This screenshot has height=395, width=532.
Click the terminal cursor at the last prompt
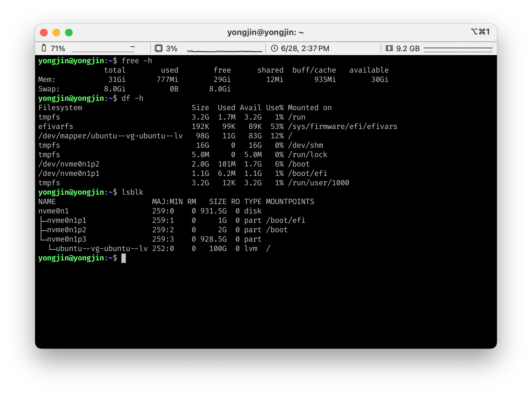coord(124,258)
